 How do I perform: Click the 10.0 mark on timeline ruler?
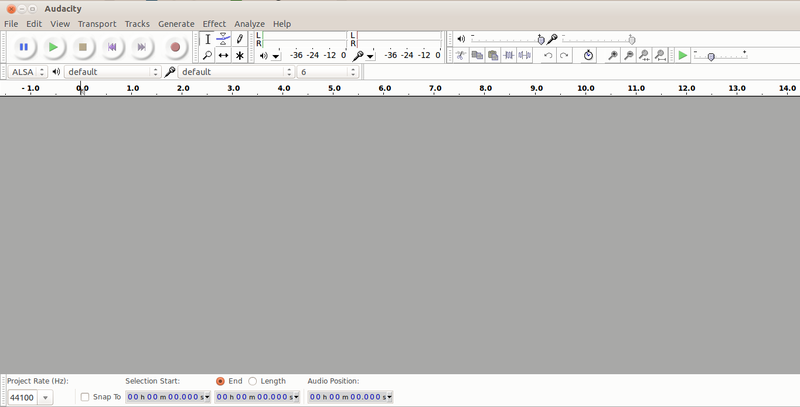[x=586, y=88]
